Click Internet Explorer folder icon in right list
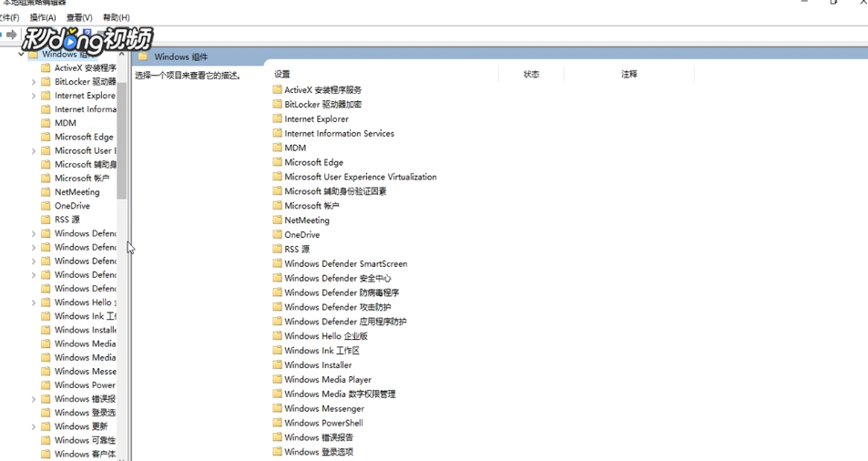The image size is (868, 461). click(277, 118)
